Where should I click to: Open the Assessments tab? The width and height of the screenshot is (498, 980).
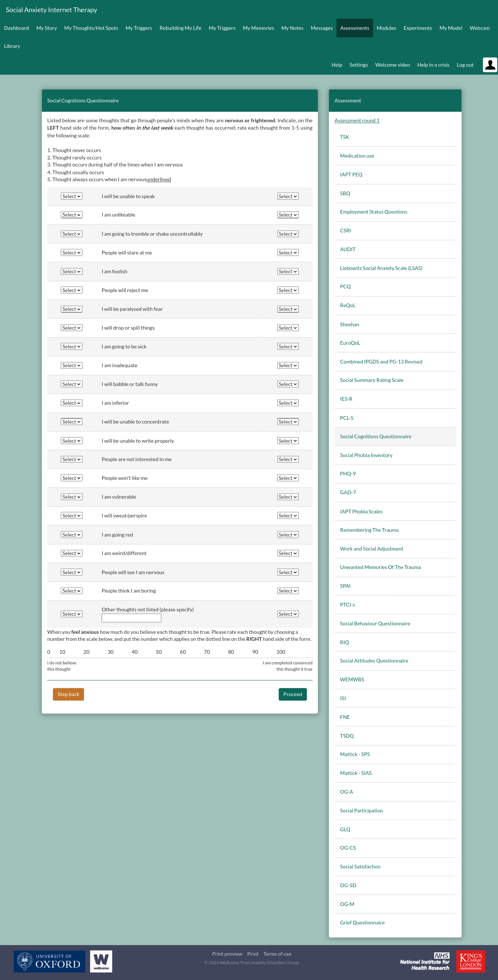(x=354, y=28)
